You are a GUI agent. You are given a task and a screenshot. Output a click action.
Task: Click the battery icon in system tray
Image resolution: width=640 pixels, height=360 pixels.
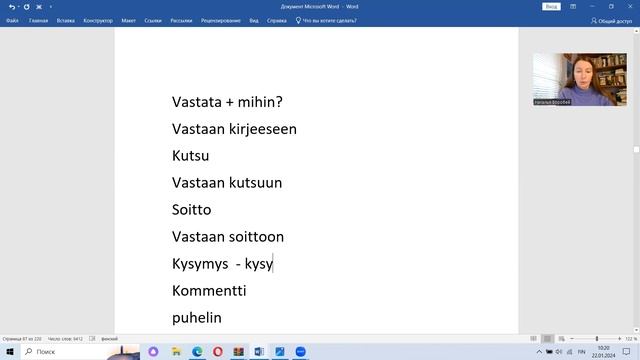549,351
